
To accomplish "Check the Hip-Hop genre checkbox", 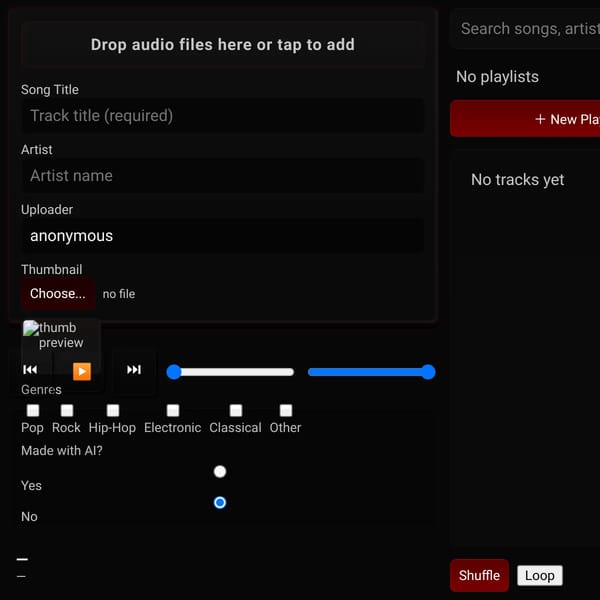I will tap(113, 411).
